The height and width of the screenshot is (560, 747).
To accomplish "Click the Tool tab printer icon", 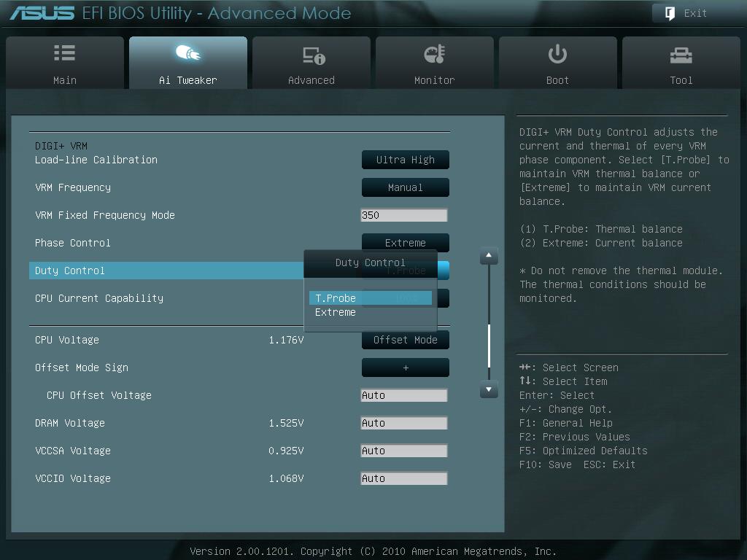I will click(x=681, y=55).
